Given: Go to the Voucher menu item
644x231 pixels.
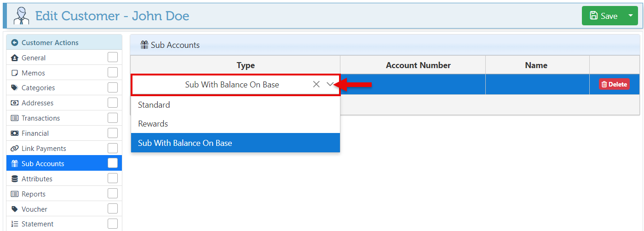Looking at the screenshot, I should coord(34,209).
